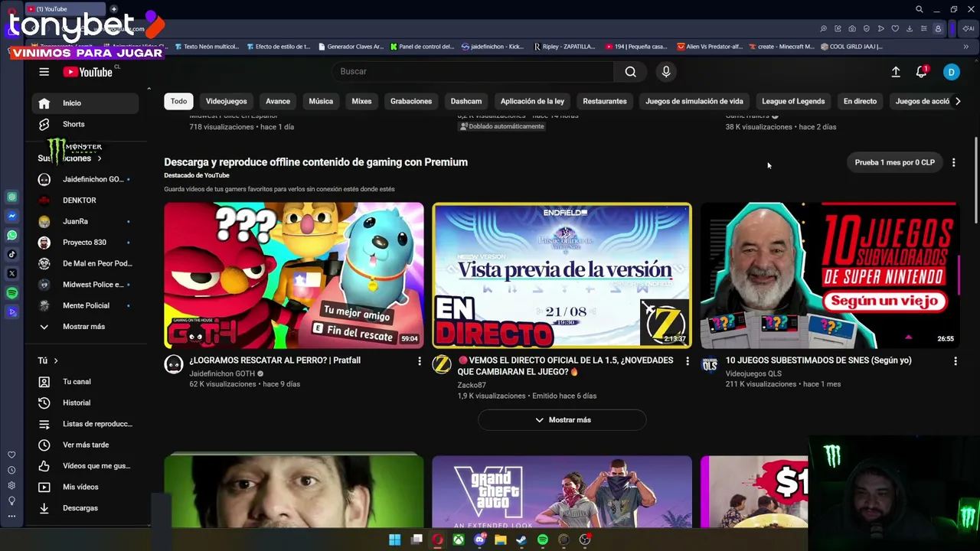
Task: Click Prueba 1 mes por 0 CLP
Action: [x=894, y=162]
